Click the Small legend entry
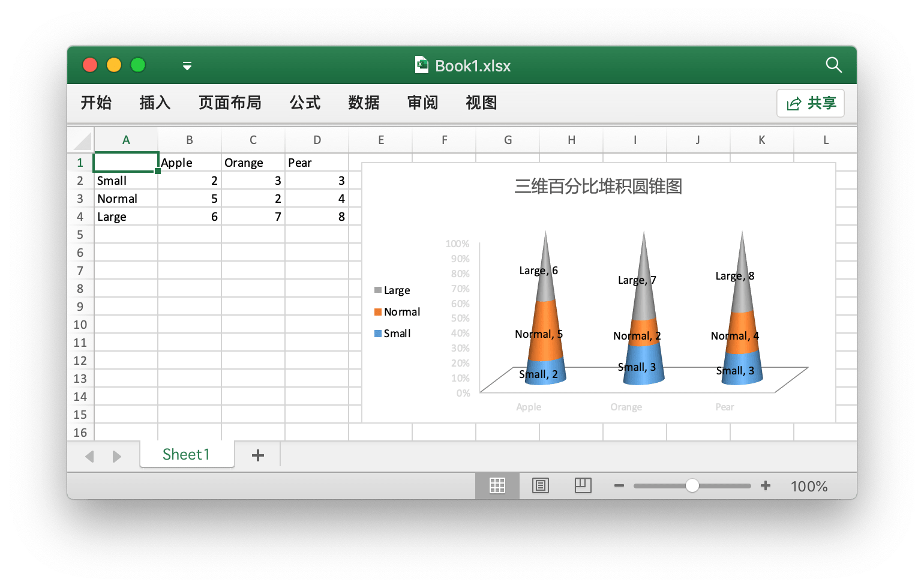This screenshot has width=924, height=588. [x=392, y=334]
